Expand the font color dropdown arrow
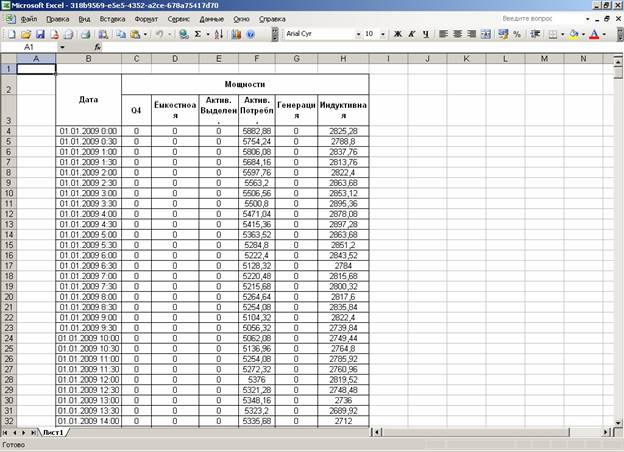Image resolution: width=624 pixels, height=452 pixels. click(604, 34)
